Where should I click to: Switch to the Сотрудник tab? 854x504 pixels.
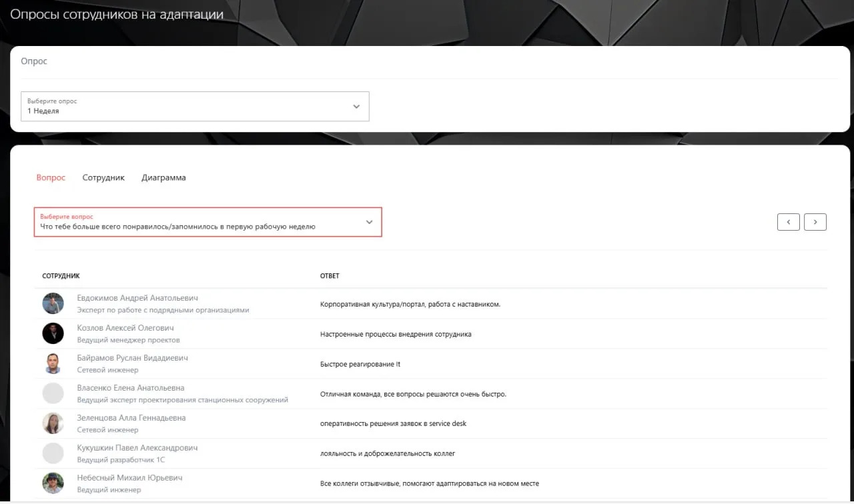(103, 178)
